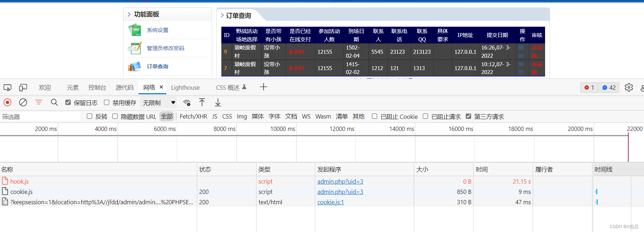This screenshot has height=232, width=644.
Task: Filter by JS requests
Action: pyautogui.click(x=215, y=116)
